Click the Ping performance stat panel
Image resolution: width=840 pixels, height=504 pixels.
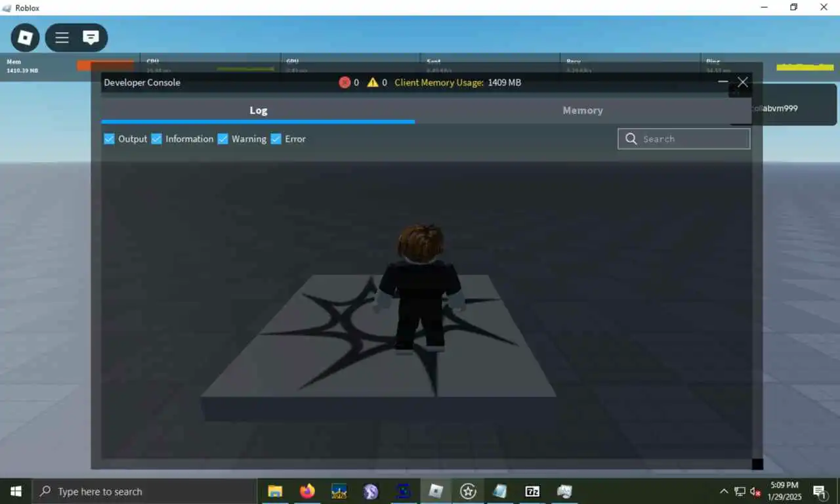(770, 66)
